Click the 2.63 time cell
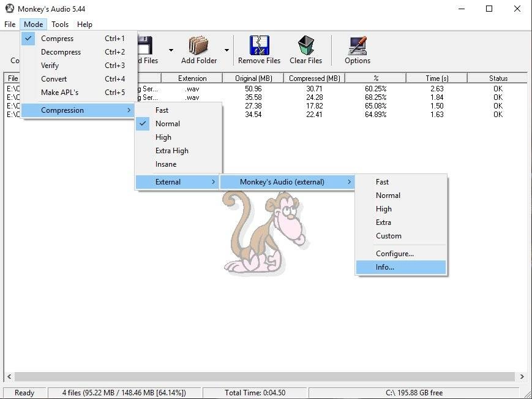Image resolution: width=532 pixels, height=399 pixels. click(437, 89)
